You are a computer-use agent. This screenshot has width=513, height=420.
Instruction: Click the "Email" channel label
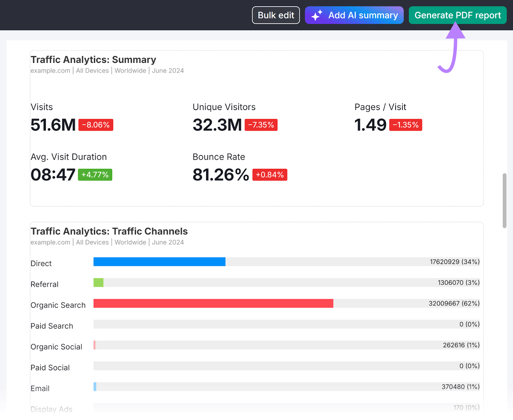tap(40, 388)
